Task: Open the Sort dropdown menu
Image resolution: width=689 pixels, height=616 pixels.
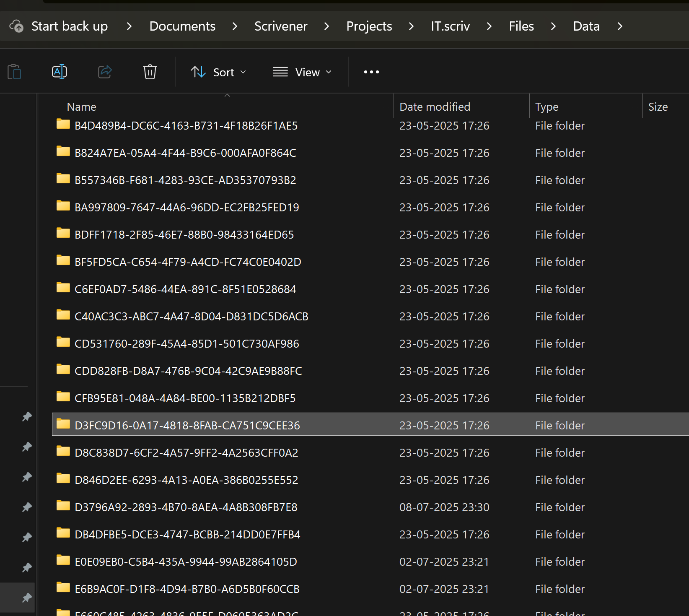Action: pyautogui.click(x=218, y=72)
